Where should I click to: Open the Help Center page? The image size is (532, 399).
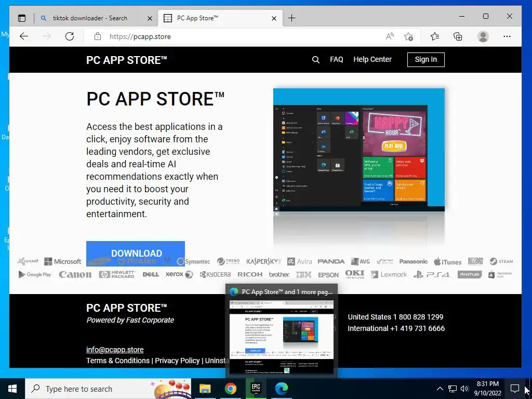coord(373,59)
